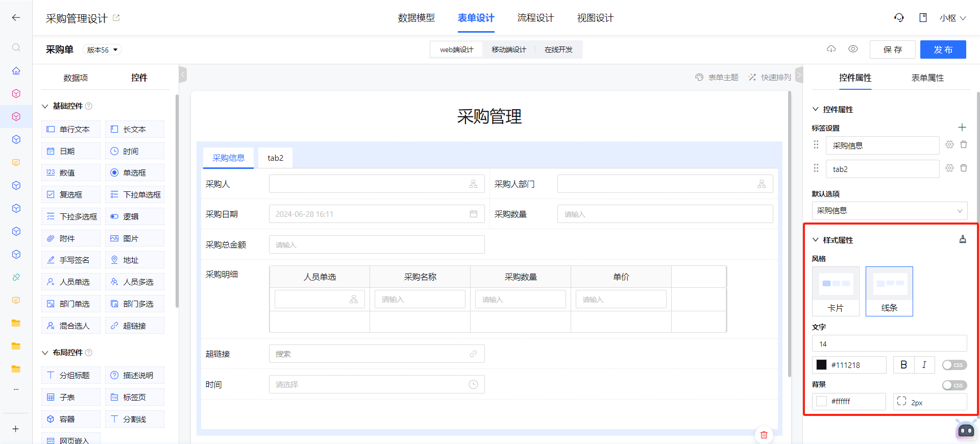Select the 标签页 layout control
Viewport: 980px width, 444px height.
click(x=135, y=397)
